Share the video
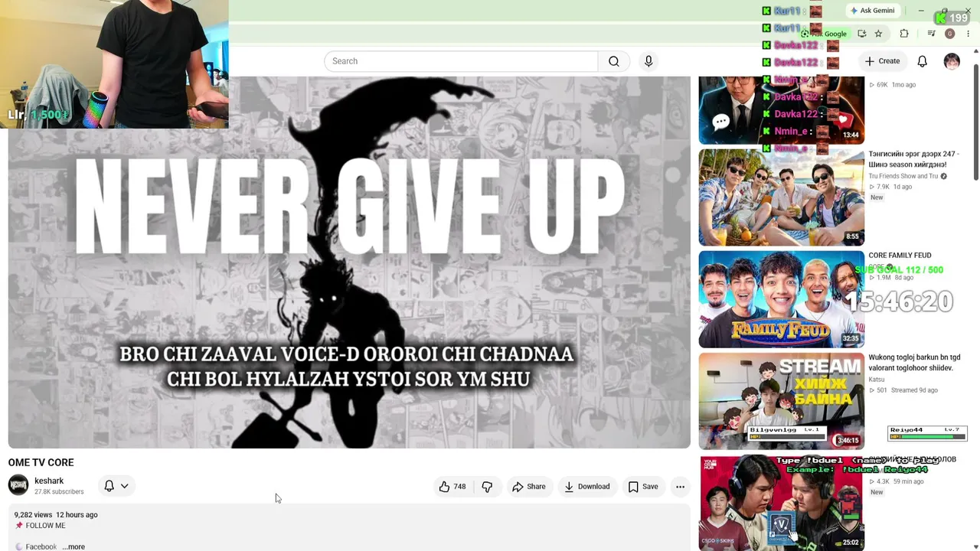Screen dimensions: 980x551 (x=529, y=487)
